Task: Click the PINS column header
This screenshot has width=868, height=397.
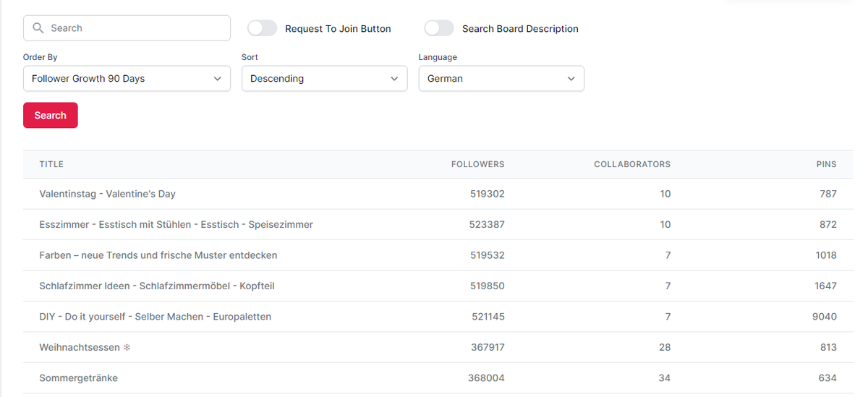Action: tap(826, 164)
